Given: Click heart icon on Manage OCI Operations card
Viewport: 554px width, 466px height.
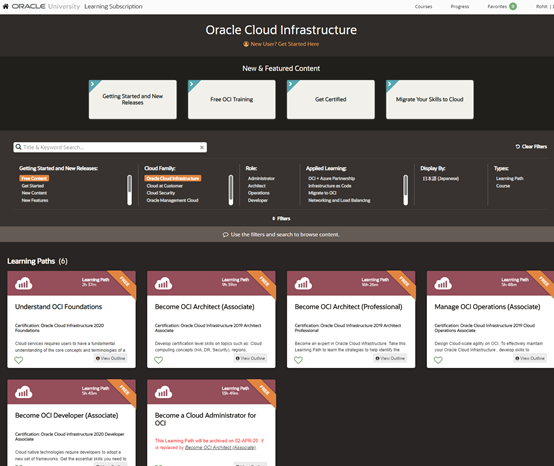Looking at the screenshot, I should (438, 360).
